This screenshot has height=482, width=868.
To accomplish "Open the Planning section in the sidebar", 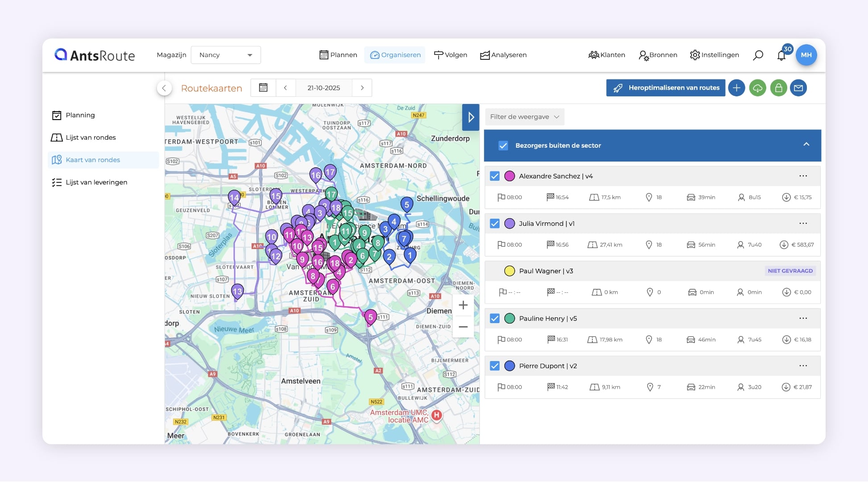I will pos(57,115).
